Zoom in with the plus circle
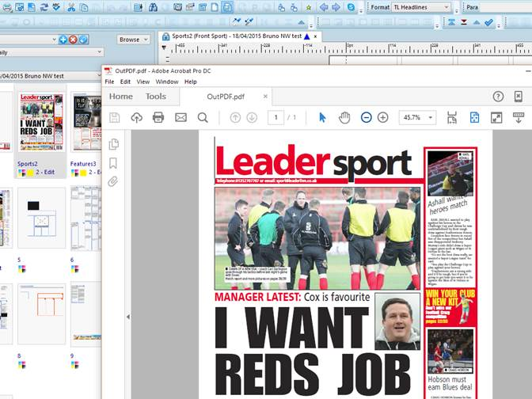Screen dimensions: 532x399 coord(382,118)
